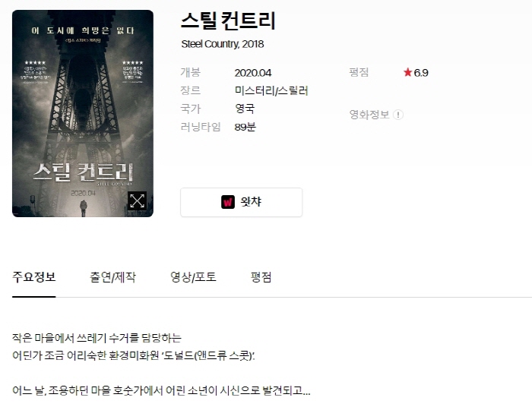
Task: Click the synopsis line mentioning 도널드(앤드류 스콧)
Action: coord(133,355)
